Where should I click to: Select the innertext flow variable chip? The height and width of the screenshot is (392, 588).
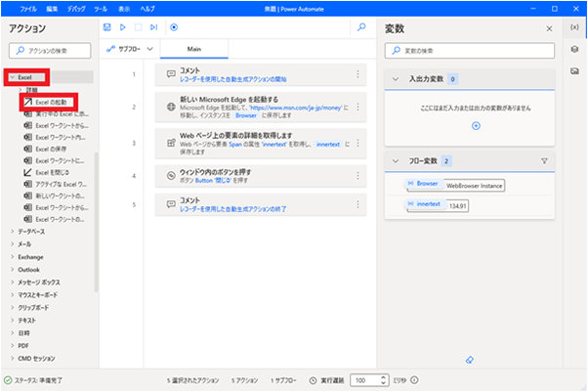click(424, 204)
